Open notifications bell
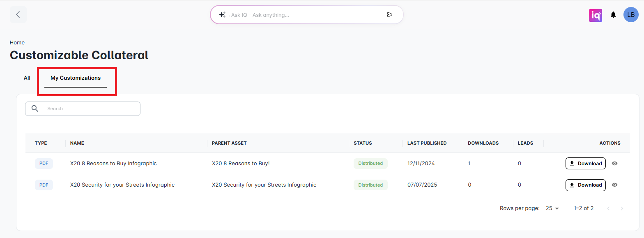The image size is (644, 238). (x=613, y=15)
